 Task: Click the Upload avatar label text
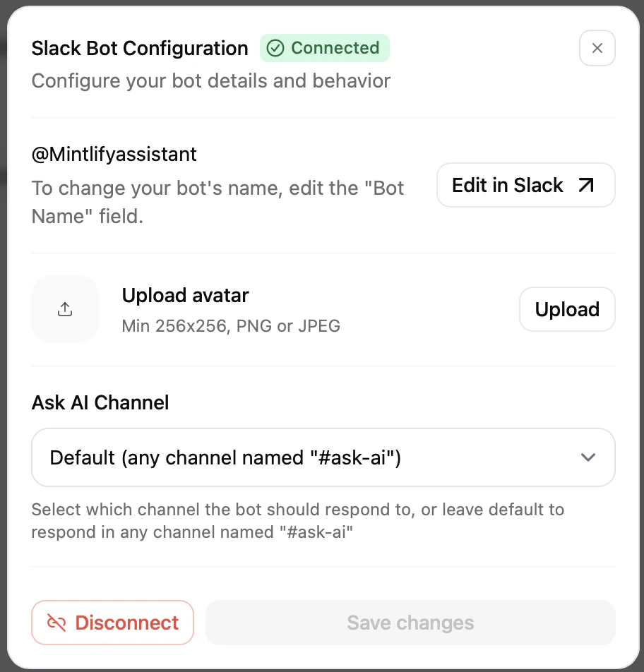pyautogui.click(x=185, y=295)
